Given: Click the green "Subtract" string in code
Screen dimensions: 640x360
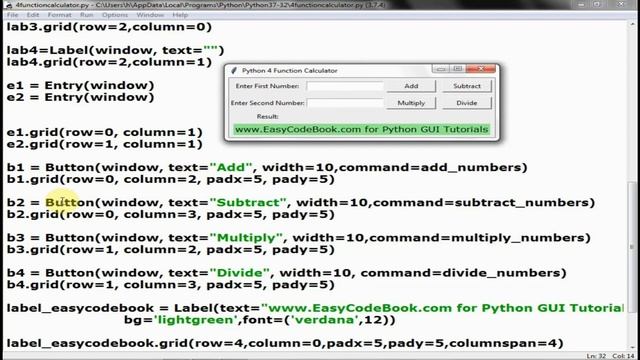Looking at the screenshot, I should (x=248, y=202).
